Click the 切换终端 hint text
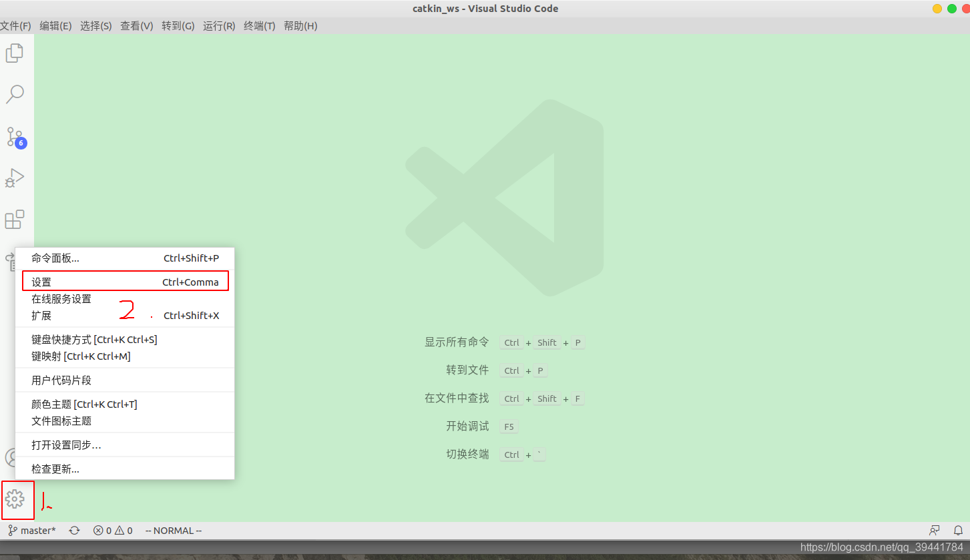The image size is (970, 560). [467, 455]
